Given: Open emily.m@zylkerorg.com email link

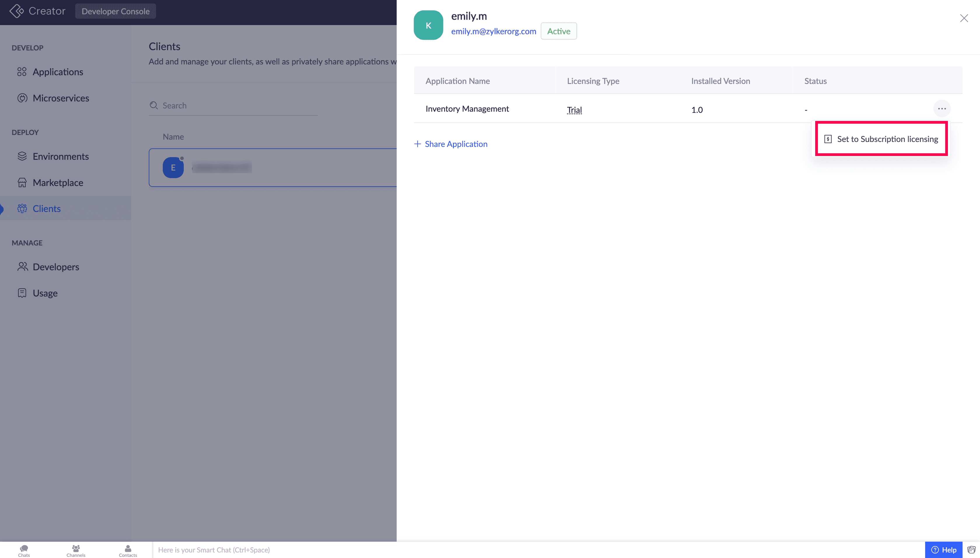Looking at the screenshot, I should click(x=494, y=31).
